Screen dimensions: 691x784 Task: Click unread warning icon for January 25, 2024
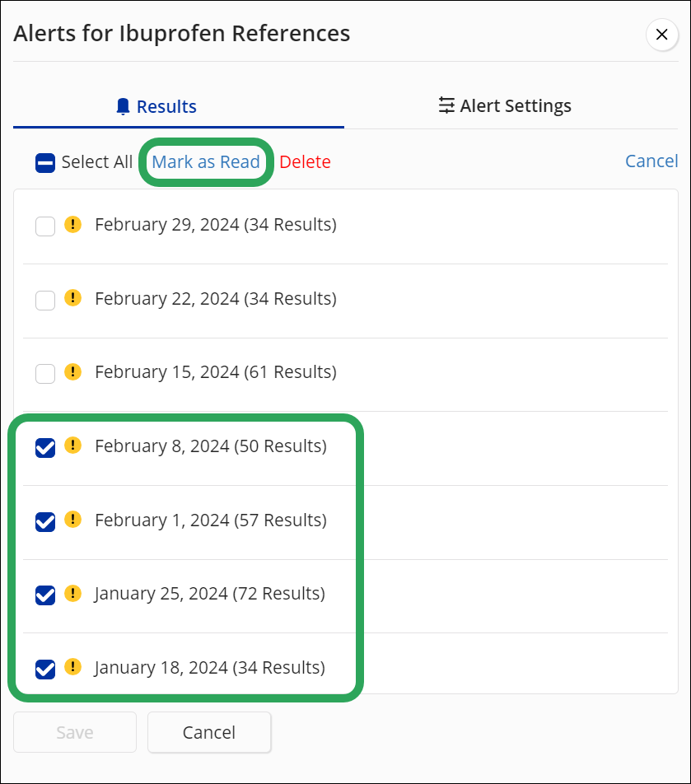coord(73,593)
